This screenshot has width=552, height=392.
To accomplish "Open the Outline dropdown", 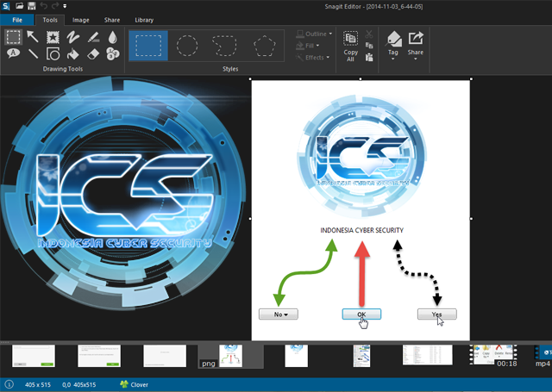I will [x=314, y=34].
